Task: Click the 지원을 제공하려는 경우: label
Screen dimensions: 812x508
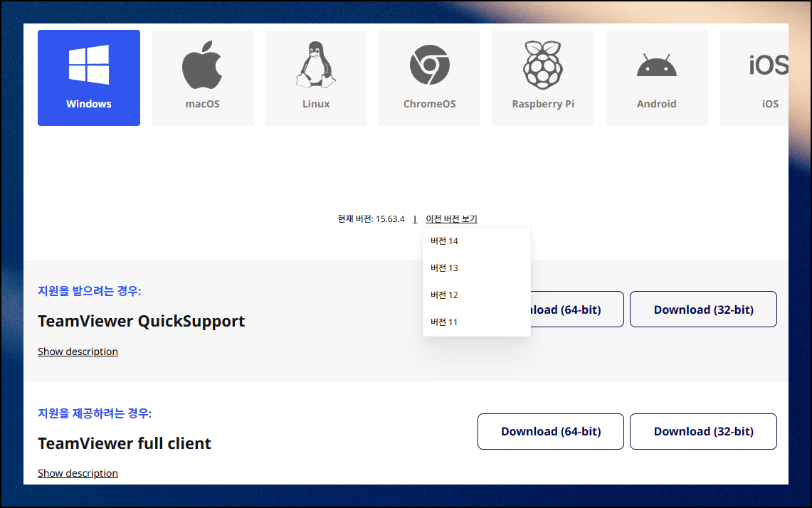Action: click(x=95, y=413)
